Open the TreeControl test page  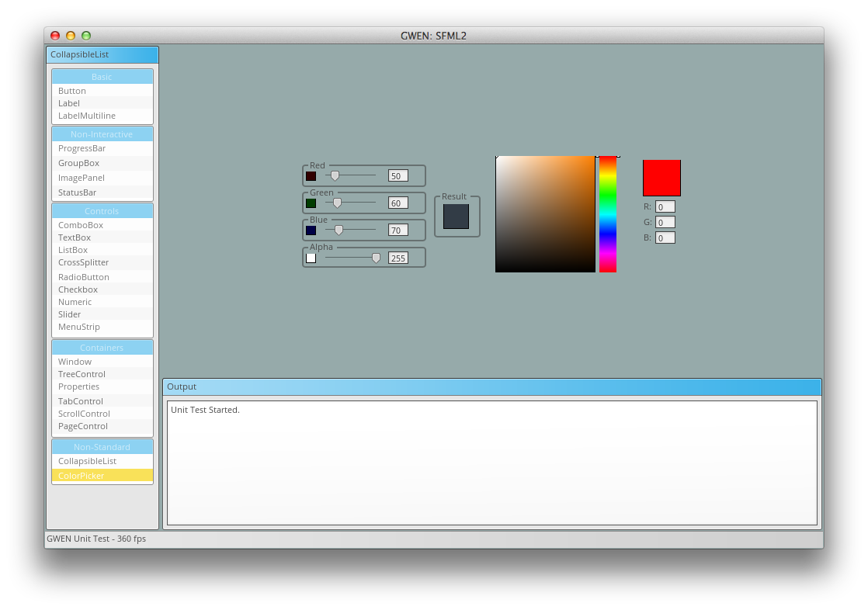(x=82, y=373)
